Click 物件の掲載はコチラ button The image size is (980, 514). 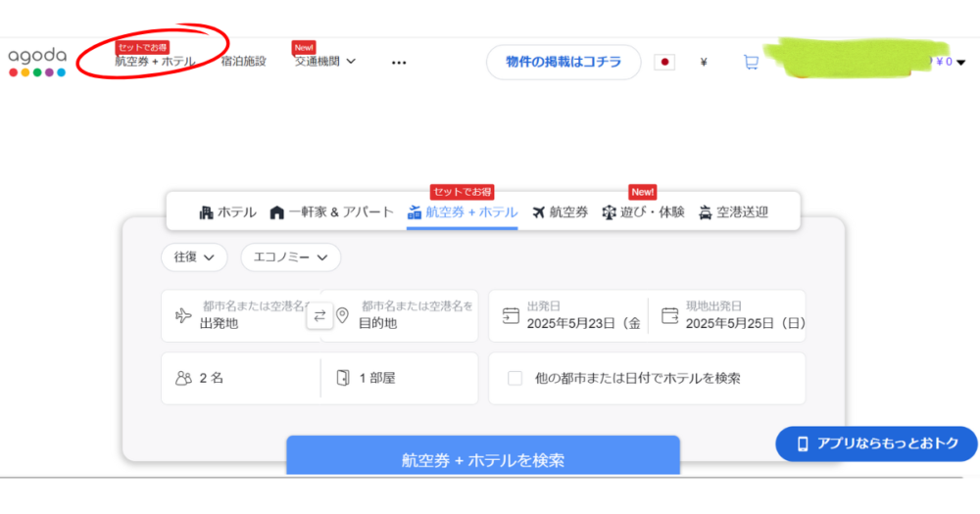coord(563,62)
